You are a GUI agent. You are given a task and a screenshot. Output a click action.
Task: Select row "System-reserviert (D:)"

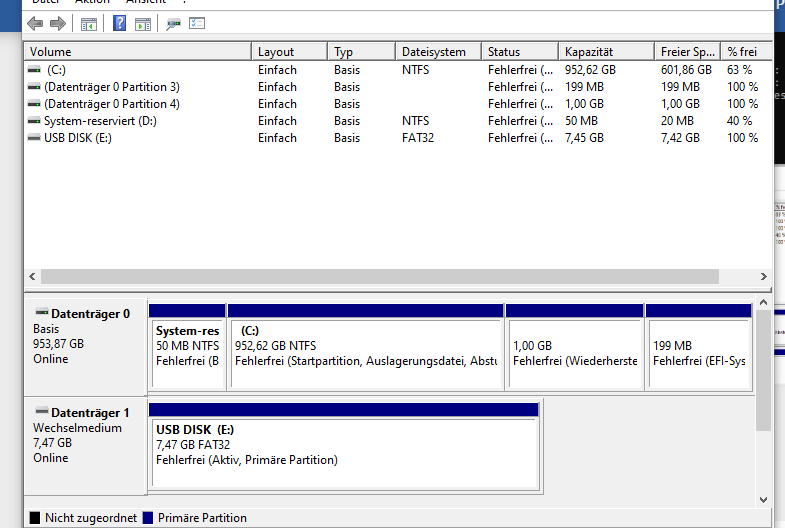pyautogui.click(x=398, y=121)
